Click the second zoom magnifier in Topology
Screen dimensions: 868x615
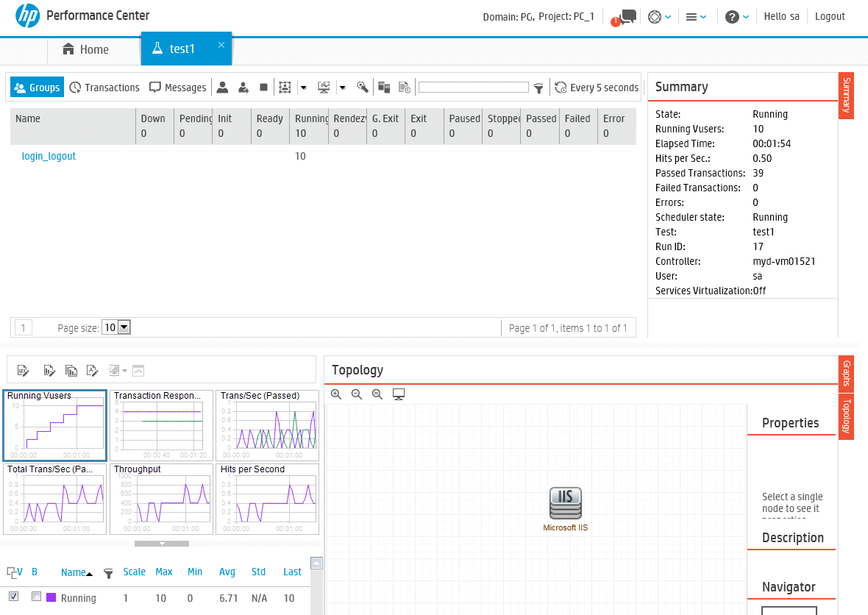click(x=357, y=394)
